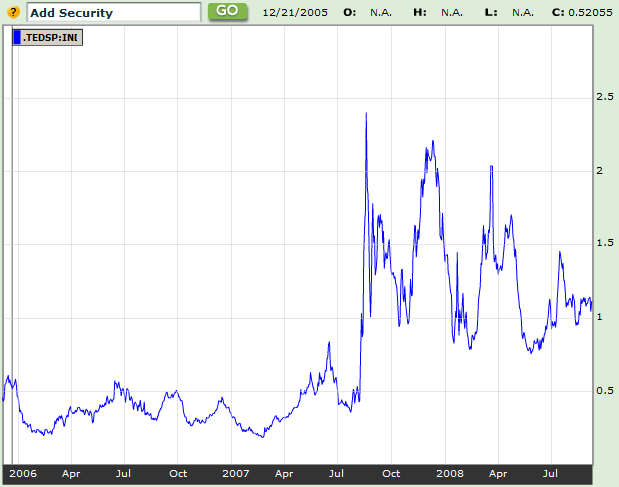Image resolution: width=619 pixels, height=487 pixels.
Task: Click the Oct label just before 2008
Action: [x=392, y=472]
